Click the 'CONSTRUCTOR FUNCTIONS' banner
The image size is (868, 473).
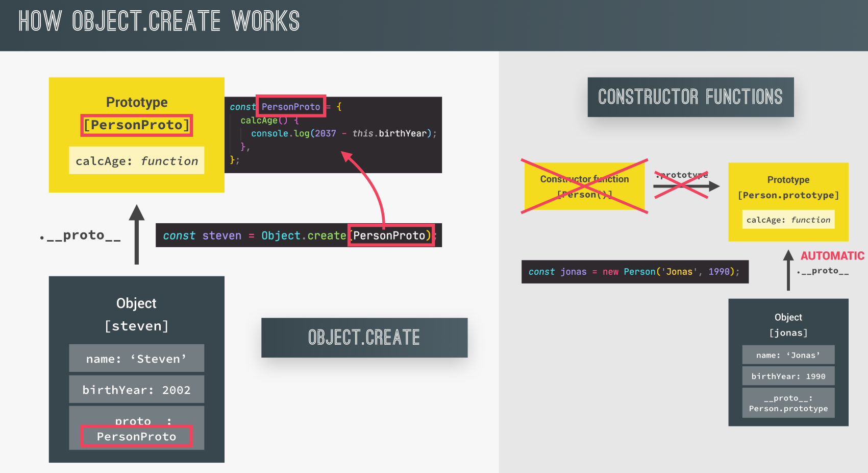point(690,97)
